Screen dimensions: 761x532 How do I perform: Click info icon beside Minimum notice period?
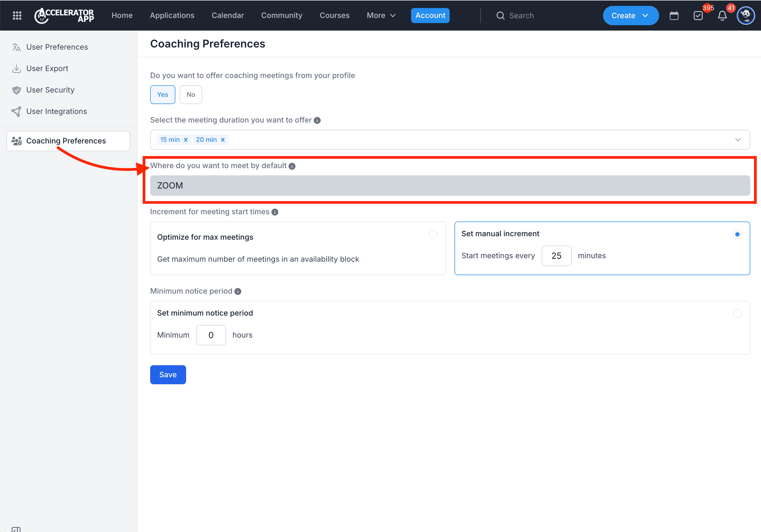[x=238, y=291]
